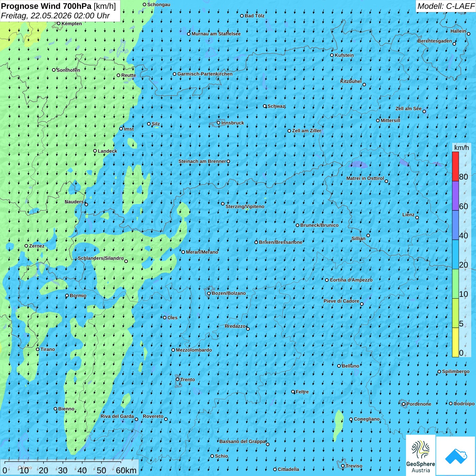
Task: Select the Bozen/Bolzano location marker
Action: pyautogui.click(x=209, y=293)
